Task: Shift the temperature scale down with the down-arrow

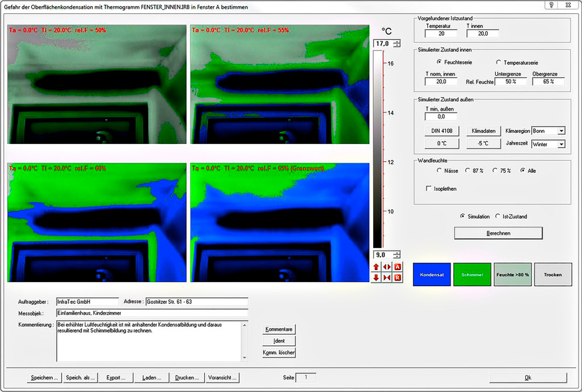Action: [x=376, y=277]
